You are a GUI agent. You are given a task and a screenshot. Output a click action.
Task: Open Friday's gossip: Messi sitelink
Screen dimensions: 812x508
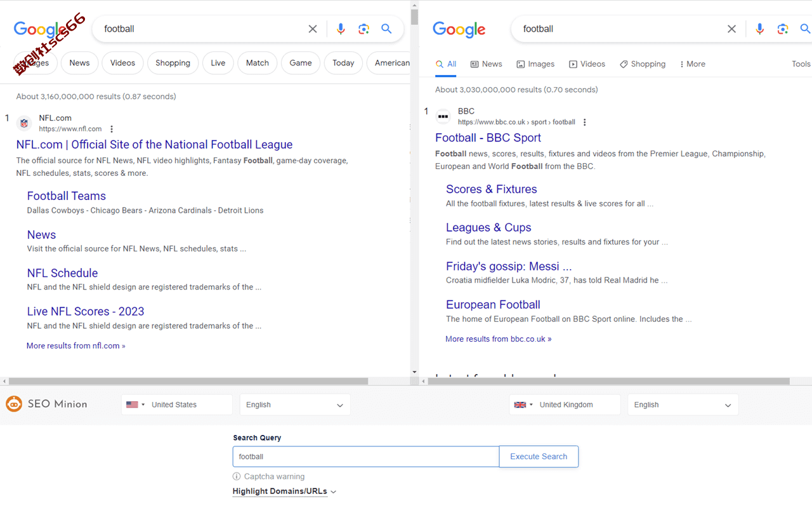pyautogui.click(x=509, y=266)
